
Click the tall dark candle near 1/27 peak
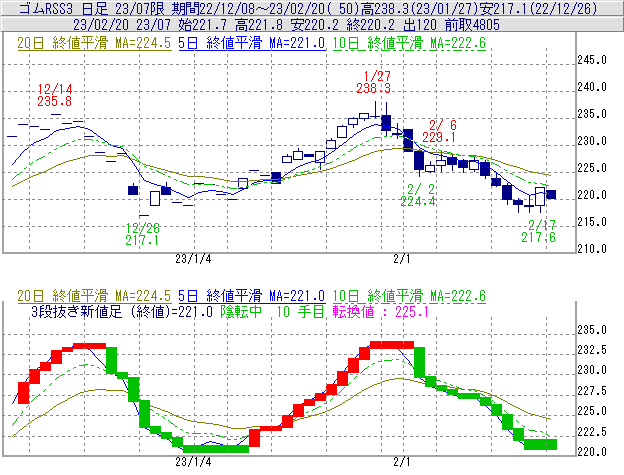(x=386, y=123)
